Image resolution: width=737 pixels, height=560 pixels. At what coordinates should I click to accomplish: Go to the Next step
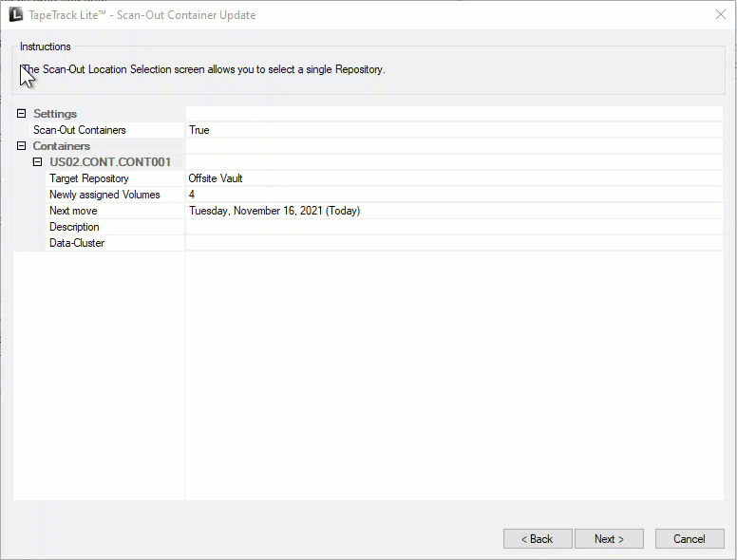[x=609, y=539]
